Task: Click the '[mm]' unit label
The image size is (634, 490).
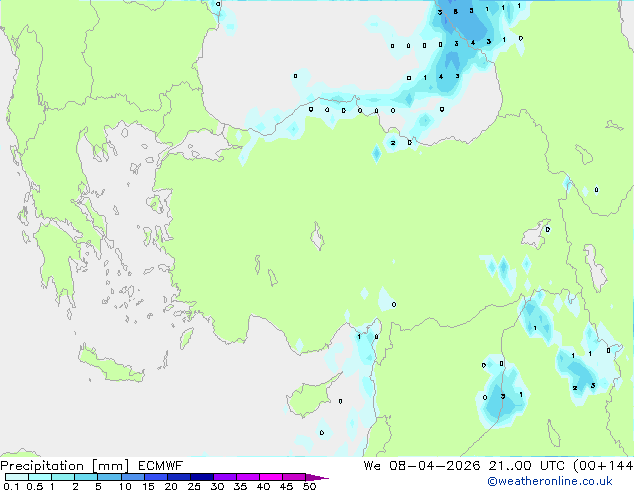Action: 110,466
